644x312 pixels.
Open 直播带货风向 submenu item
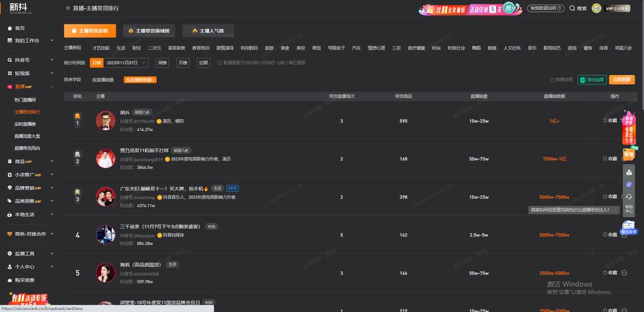[x=27, y=148]
